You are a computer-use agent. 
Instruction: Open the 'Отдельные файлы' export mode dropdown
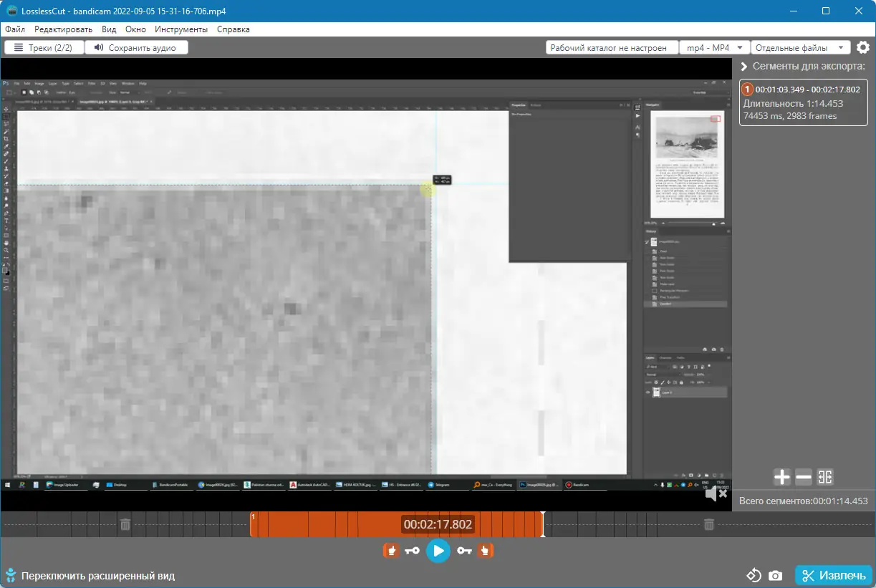[x=800, y=47]
